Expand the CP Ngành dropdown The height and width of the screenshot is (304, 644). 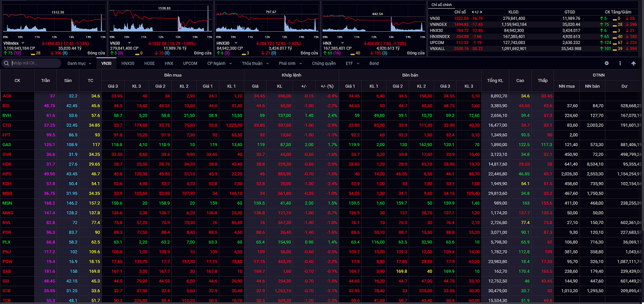click(x=219, y=63)
